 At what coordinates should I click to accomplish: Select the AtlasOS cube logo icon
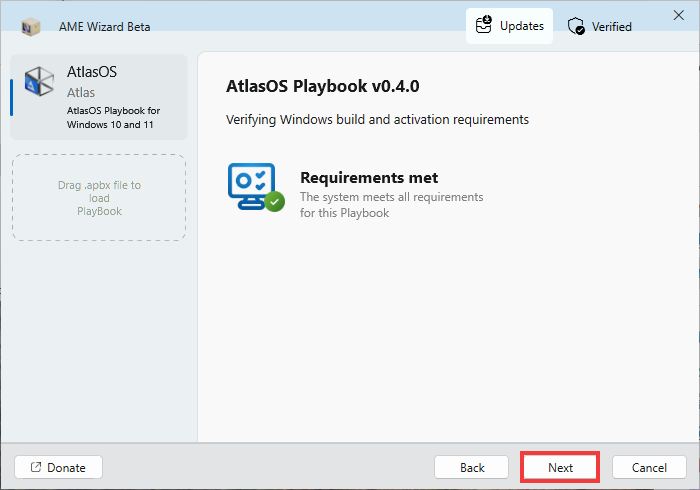[x=39, y=82]
